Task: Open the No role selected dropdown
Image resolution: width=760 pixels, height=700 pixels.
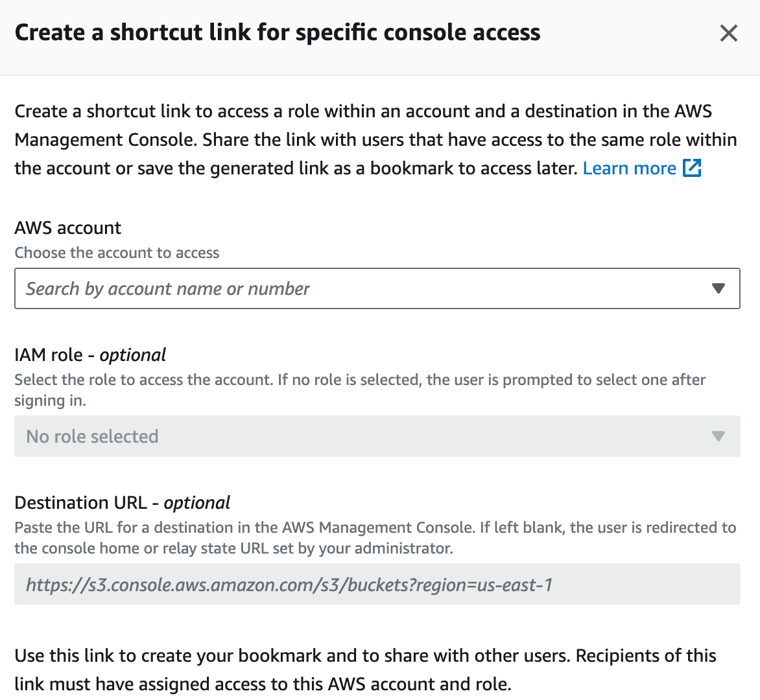Action: pyautogui.click(x=377, y=436)
